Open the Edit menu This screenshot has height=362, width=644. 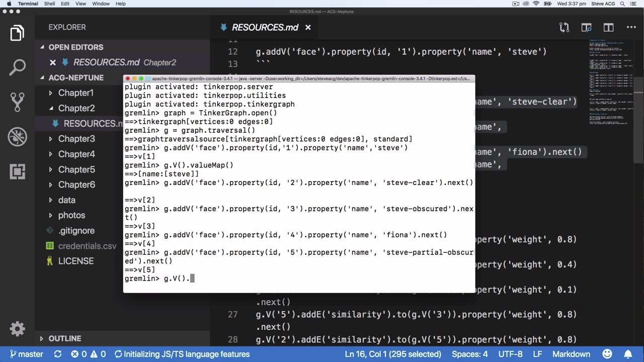click(65, 4)
